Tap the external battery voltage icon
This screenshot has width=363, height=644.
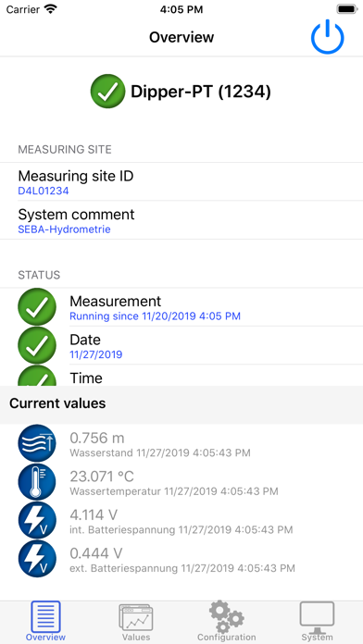[x=37, y=559]
